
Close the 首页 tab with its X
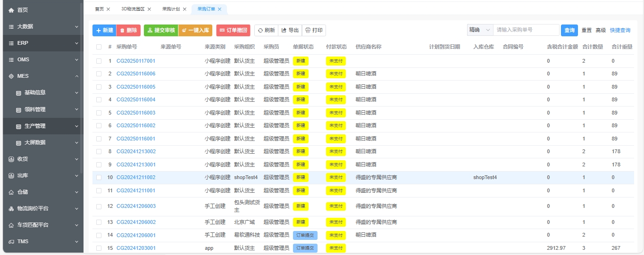pos(108,9)
